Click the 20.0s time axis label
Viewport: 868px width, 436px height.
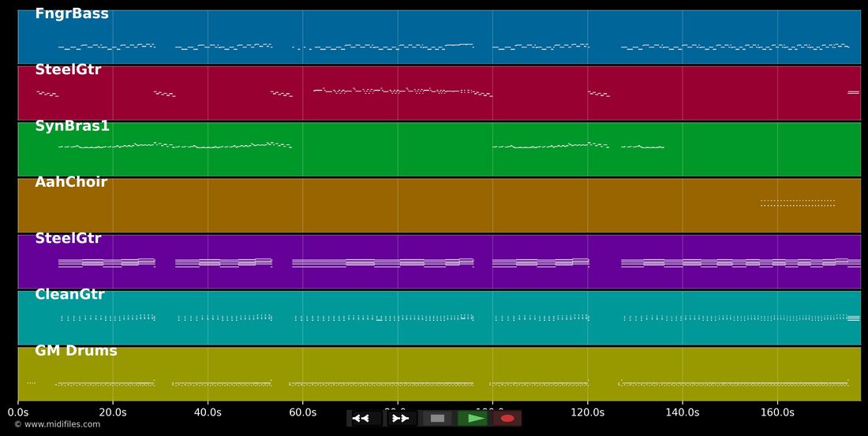[113, 413]
